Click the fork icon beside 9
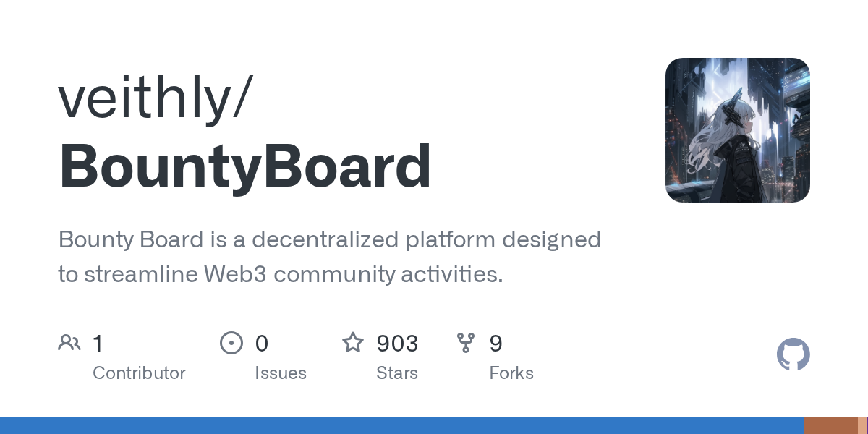 [x=466, y=342]
